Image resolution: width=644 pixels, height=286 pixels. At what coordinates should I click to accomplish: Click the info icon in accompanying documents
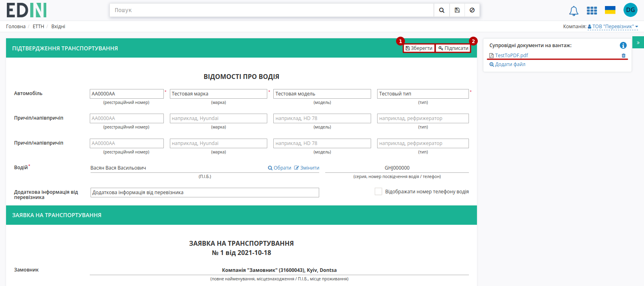point(623,46)
